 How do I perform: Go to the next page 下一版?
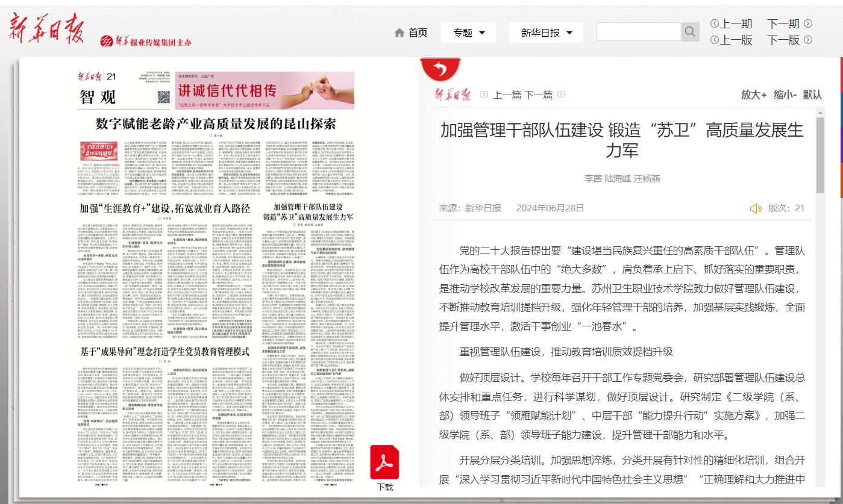783,40
